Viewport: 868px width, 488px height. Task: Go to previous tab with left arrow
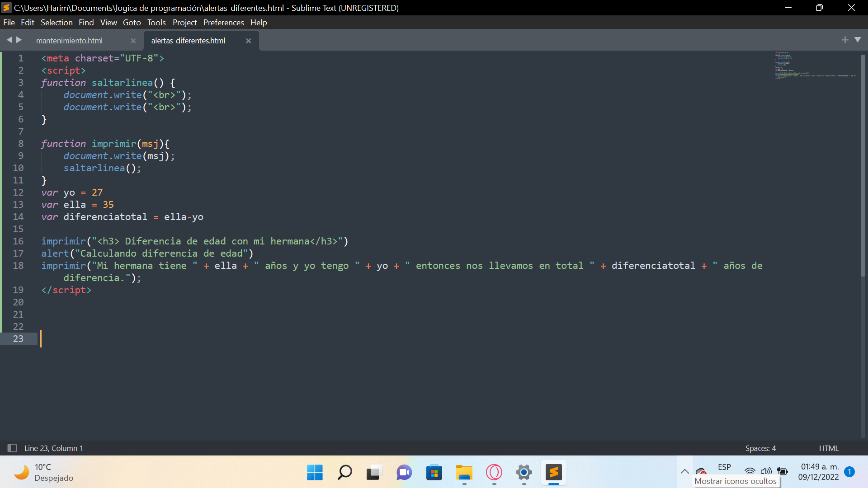coord(9,40)
